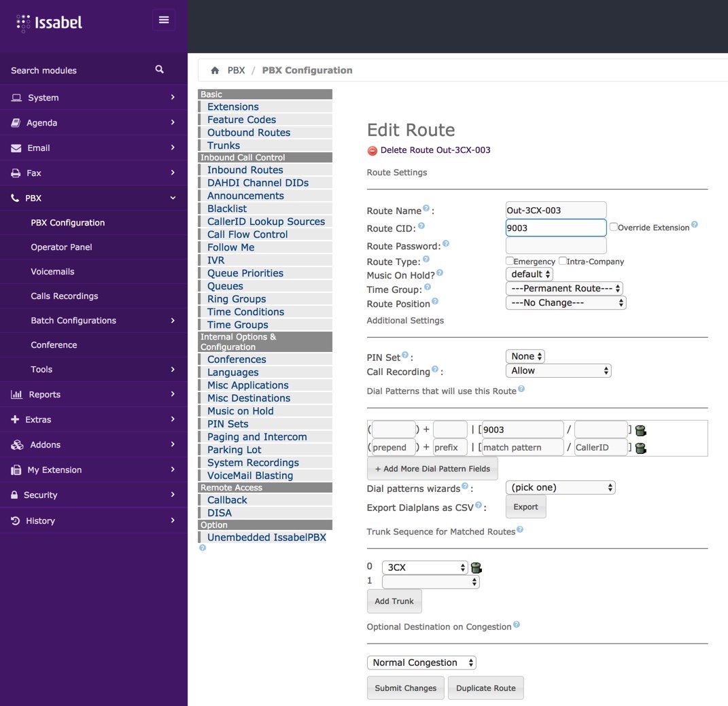Viewport: 728px width, 706px height.
Task: Open the Route Position No Change dropdown
Action: (566, 303)
